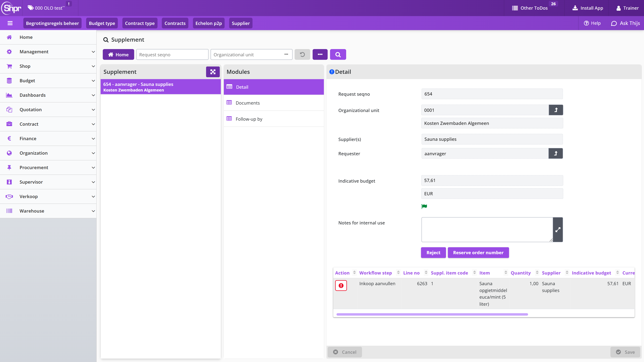
Task: Click red exclamation action icon in row
Action: coord(341,286)
